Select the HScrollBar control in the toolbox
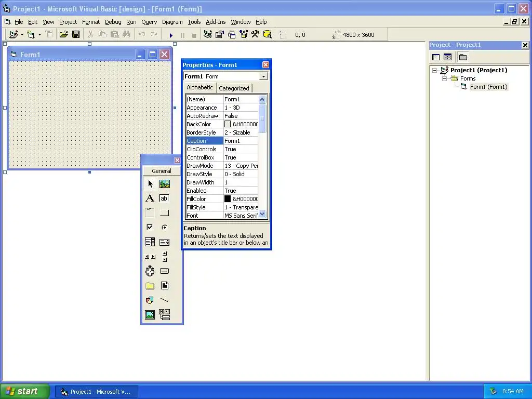Screen dimensions: 532x399 pos(150,257)
